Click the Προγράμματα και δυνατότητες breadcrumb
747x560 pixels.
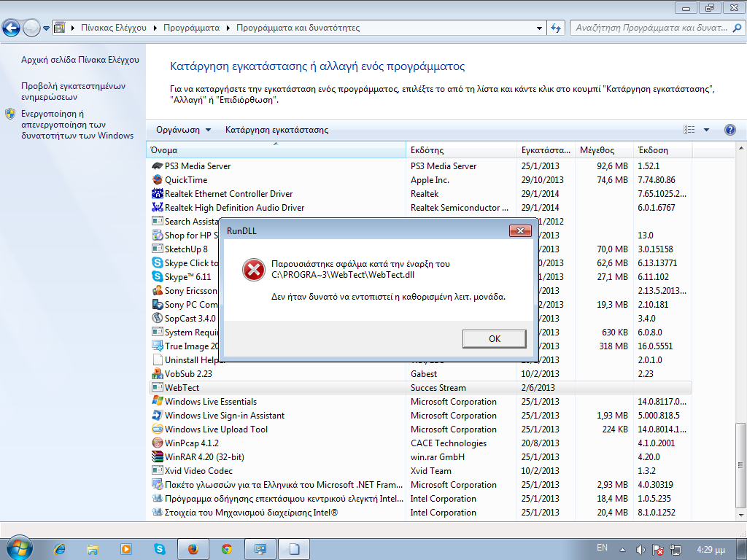[298, 28]
